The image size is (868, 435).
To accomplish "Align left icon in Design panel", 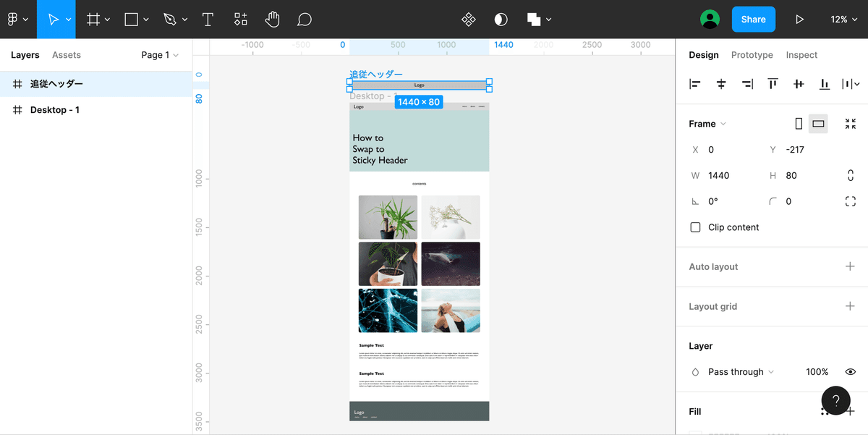I will point(695,84).
